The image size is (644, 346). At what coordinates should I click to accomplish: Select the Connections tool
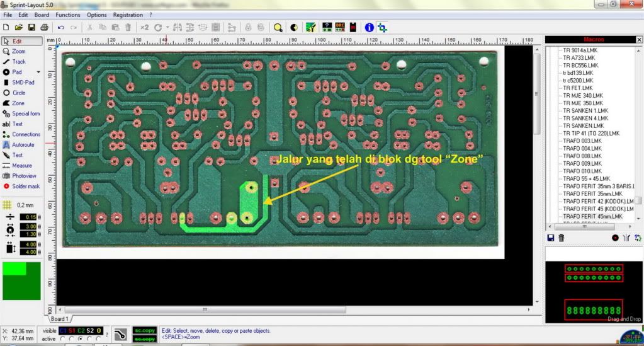point(21,134)
